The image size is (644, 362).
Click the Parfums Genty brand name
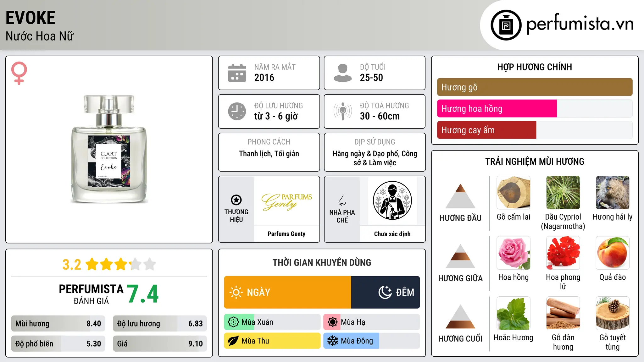286,234
